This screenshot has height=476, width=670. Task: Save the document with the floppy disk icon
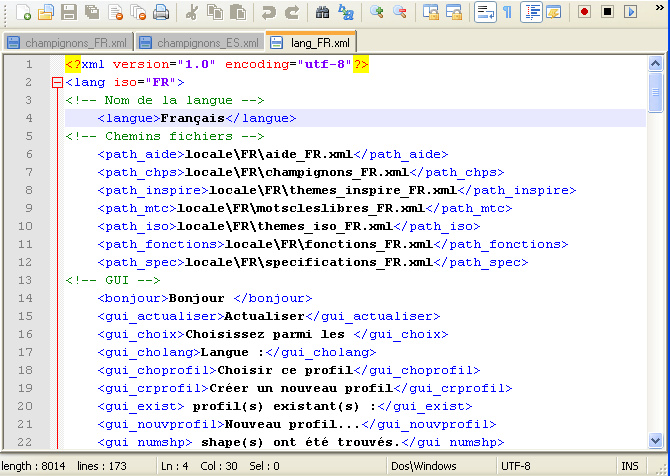pos(69,13)
